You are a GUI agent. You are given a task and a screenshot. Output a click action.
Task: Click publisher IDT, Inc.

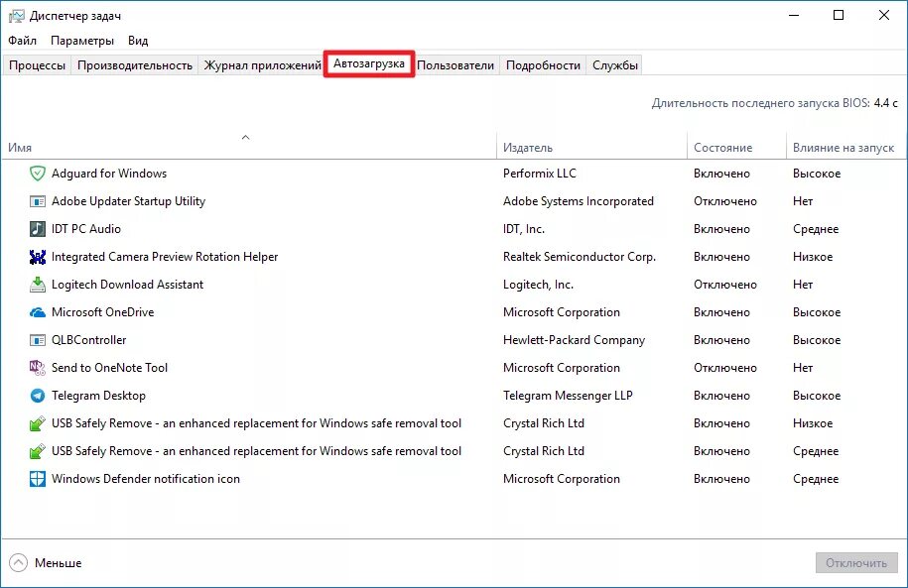coord(524,229)
